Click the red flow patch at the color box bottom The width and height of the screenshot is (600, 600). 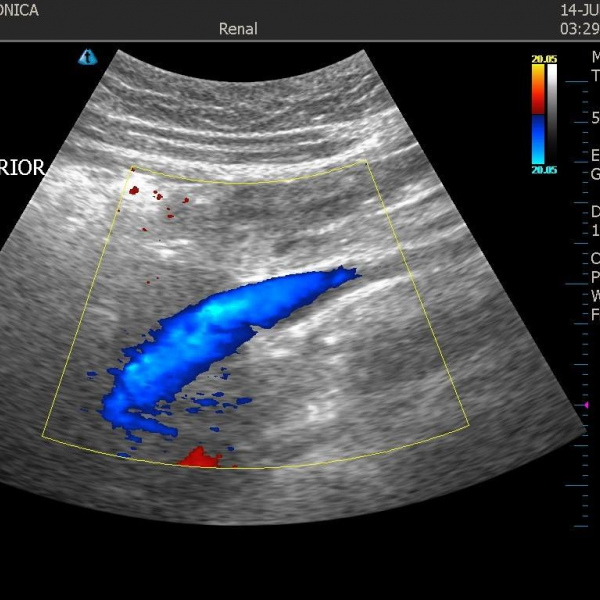(200, 458)
